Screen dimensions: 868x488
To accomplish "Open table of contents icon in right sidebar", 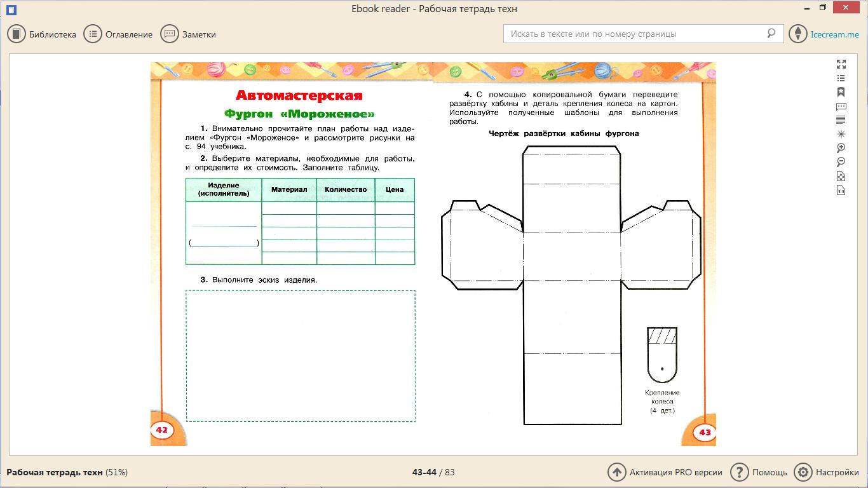I will (841, 78).
